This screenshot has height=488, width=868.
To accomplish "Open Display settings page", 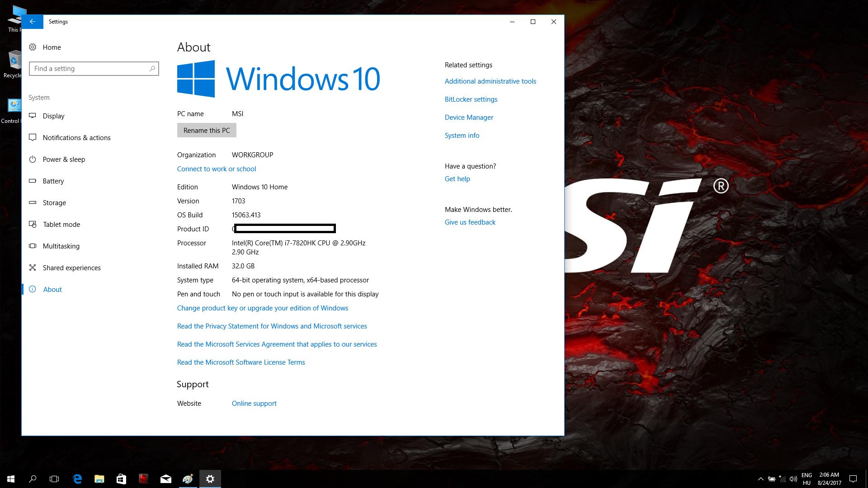I will pyautogui.click(x=53, y=116).
